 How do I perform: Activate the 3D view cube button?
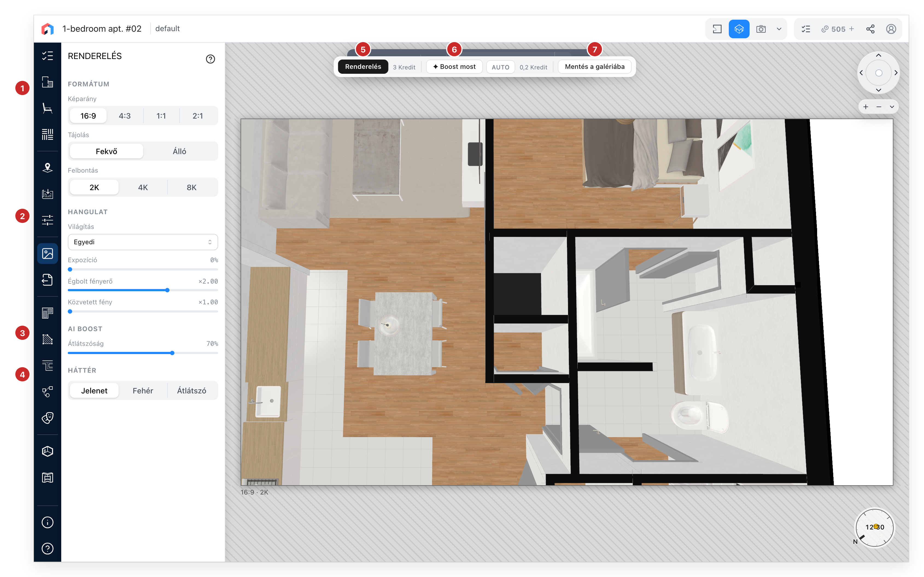(739, 29)
